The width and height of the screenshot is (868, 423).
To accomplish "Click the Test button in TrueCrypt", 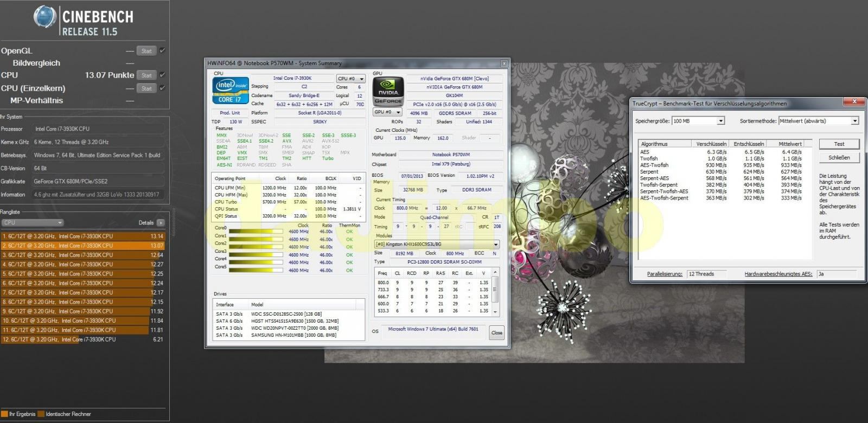I will (839, 144).
